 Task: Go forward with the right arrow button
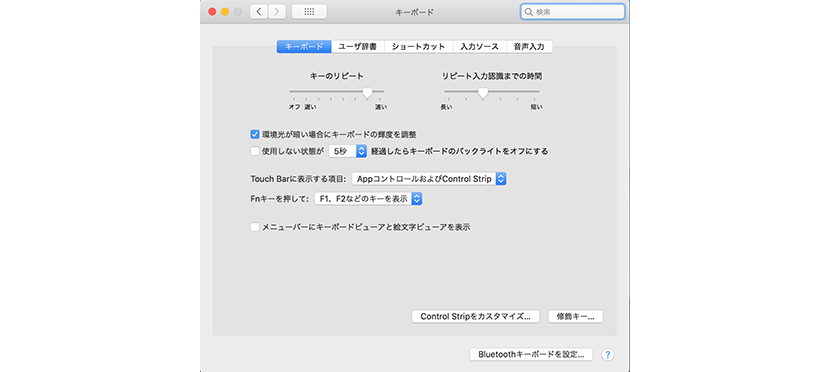click(277, 12)
